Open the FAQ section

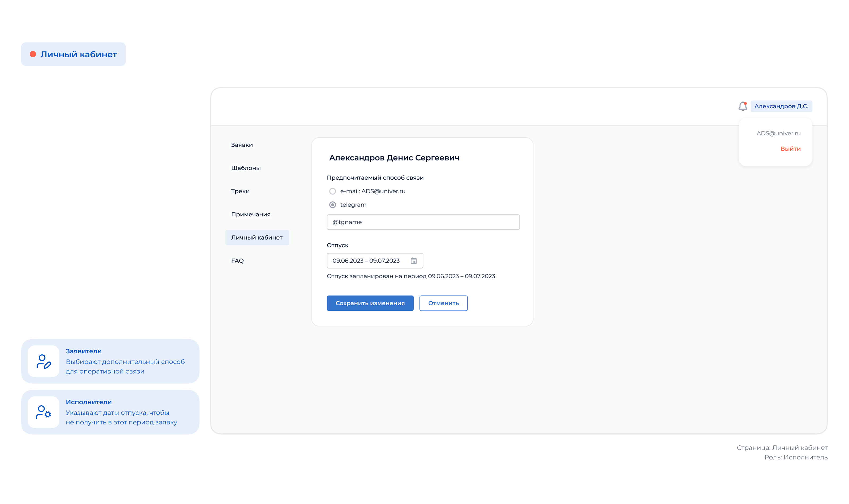coord(237,260)
